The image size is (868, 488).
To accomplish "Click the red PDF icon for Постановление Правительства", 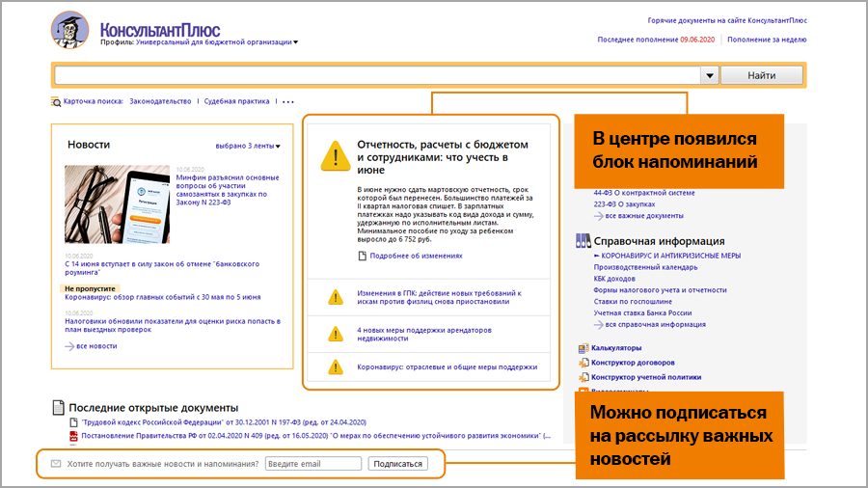I will (x=73, y=436).
